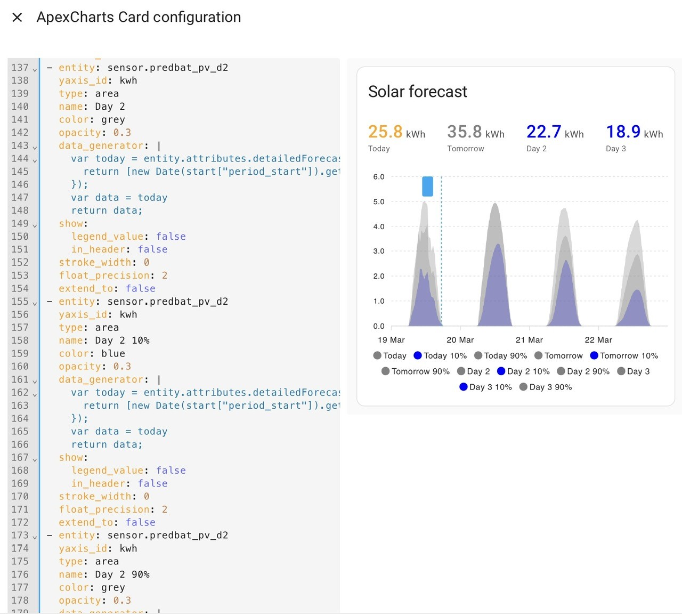Hide the Tomorrow 90% legend series

click(416, 371)
